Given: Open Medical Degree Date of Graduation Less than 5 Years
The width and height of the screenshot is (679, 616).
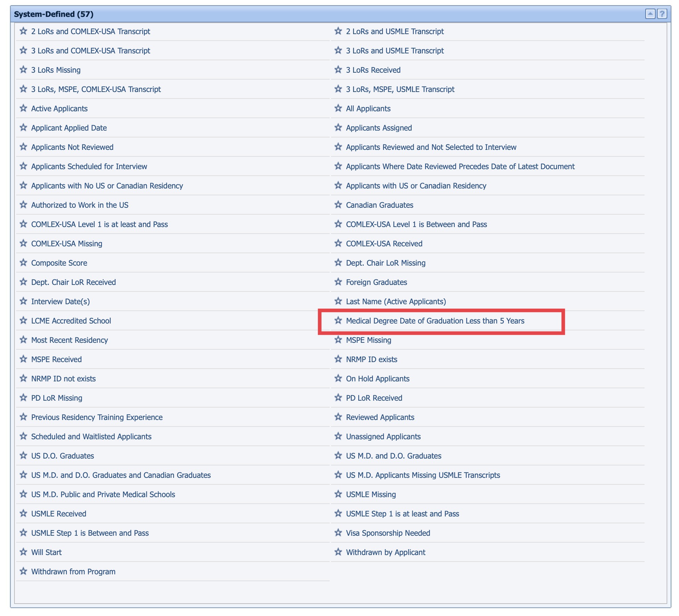Looking at the screenshot, I should pos(435,321).
